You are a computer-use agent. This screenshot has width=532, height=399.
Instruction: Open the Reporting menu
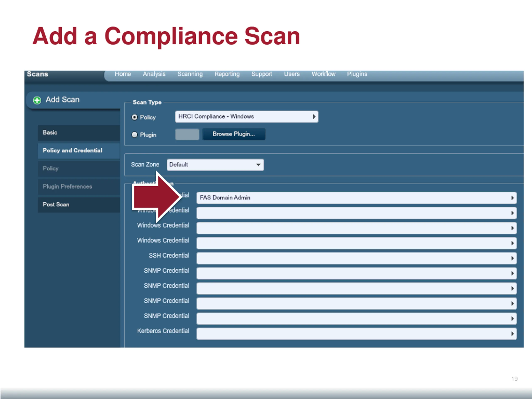point(227,74)
